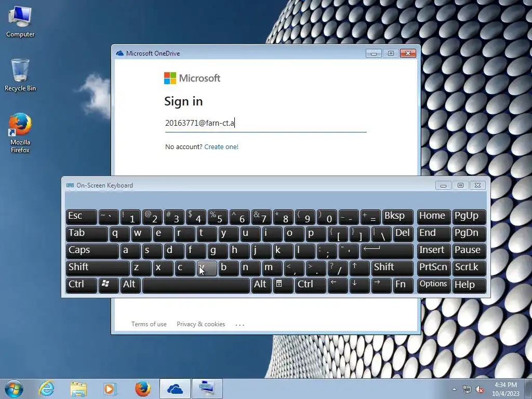This screenshot has width=532, height=399.
Task: Open Firefox from the taskbar
Action: [x=142, y=389]
